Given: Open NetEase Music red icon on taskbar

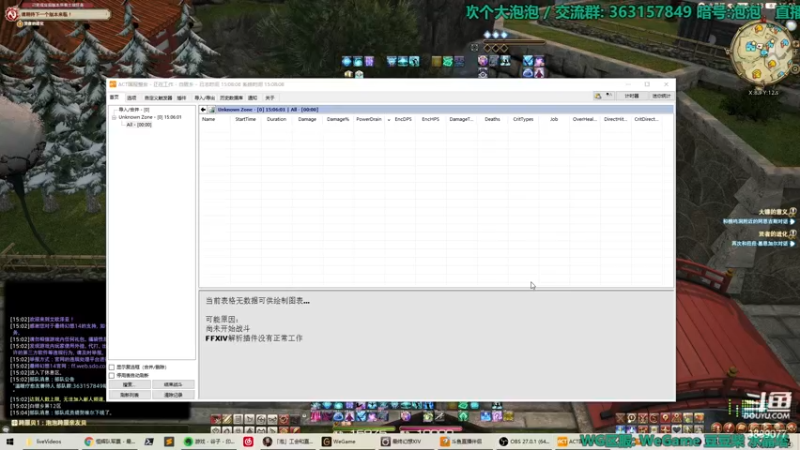Looking at the screenshot, I should click(248, 441).
